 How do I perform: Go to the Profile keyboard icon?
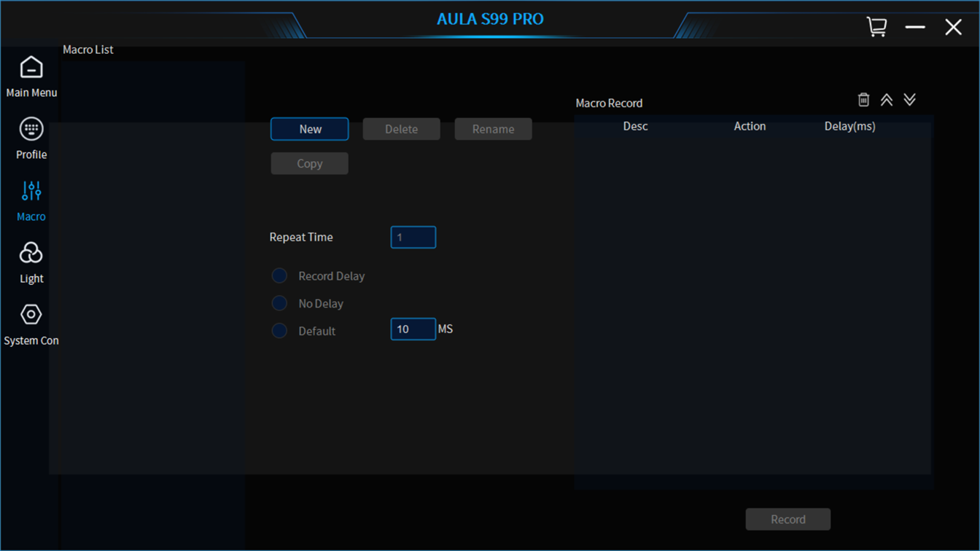point(31,130)
